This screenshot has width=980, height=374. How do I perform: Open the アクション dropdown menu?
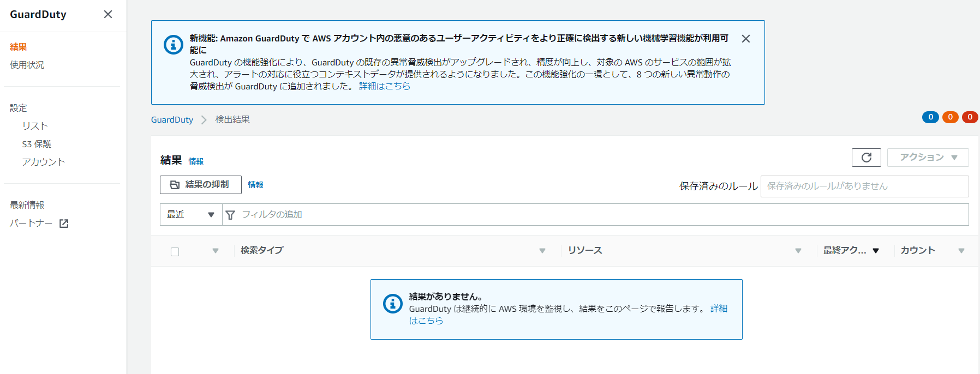click(928, 158)
